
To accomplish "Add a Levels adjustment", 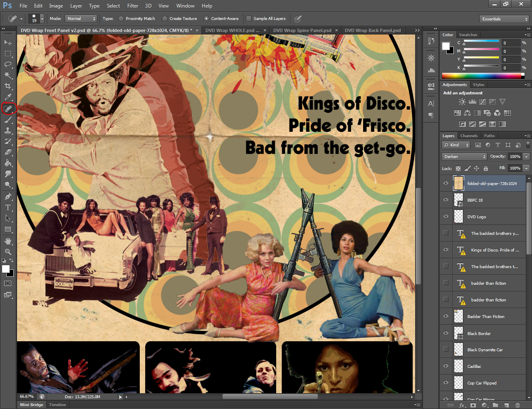I will click(472, 101).
